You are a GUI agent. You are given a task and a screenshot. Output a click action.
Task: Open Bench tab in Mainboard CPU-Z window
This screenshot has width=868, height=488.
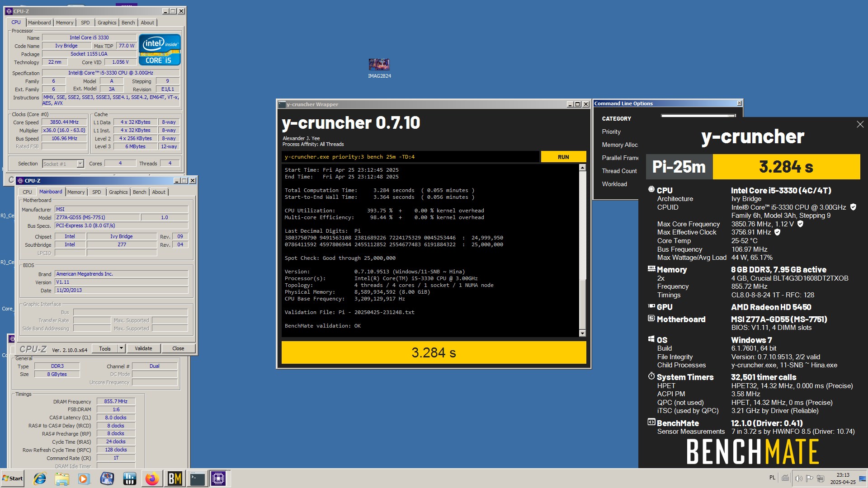(139, 192)
